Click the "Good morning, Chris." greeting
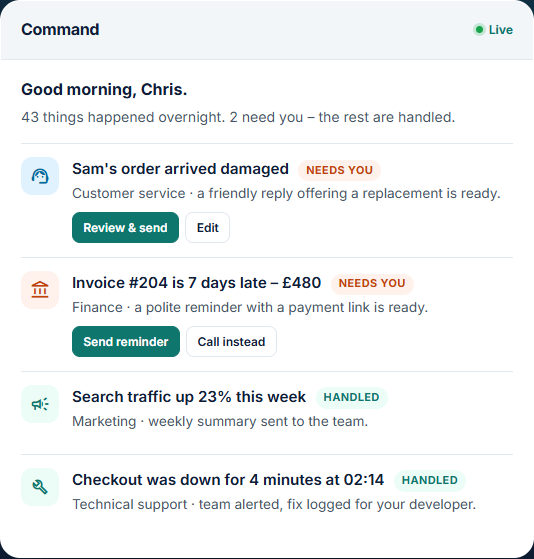 104,89
